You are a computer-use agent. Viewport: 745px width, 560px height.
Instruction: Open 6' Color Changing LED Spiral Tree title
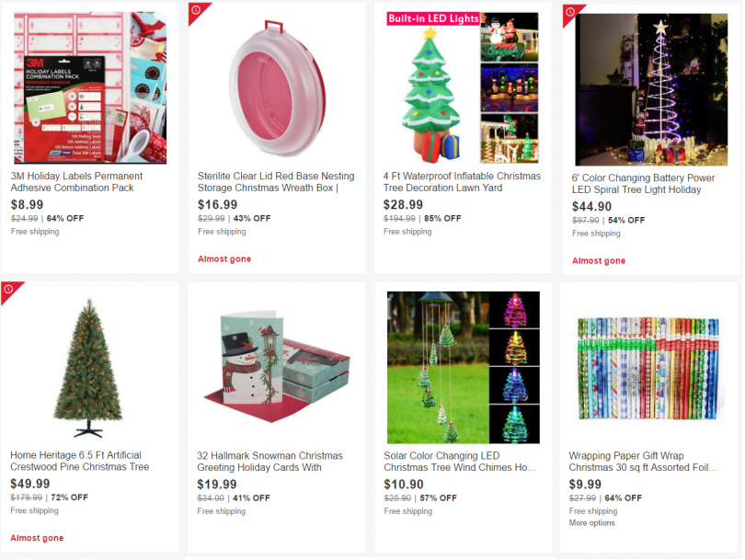(643, 184)
